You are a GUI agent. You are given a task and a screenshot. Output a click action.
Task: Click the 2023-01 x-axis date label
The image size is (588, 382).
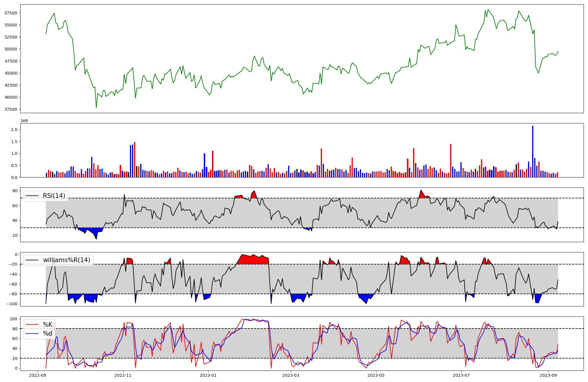tap(208, 375)
